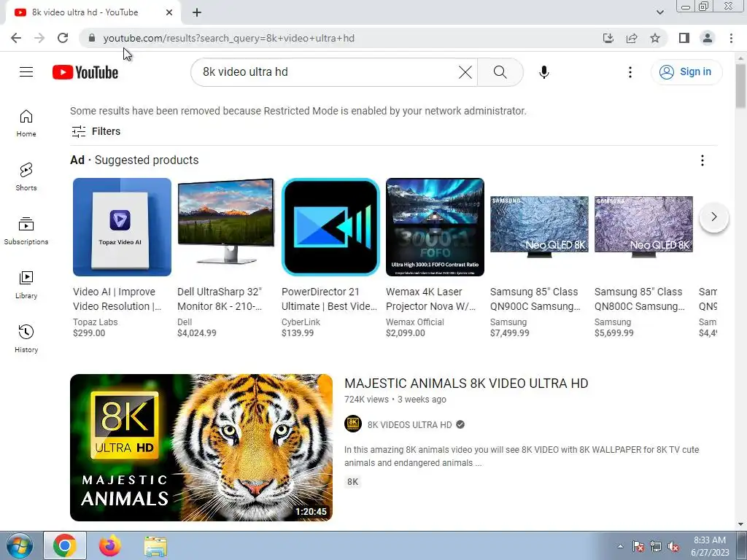Open YouTube settings three-dot menu
The width and height of the screenshot is (747, 560).
click(x=630, y=72)
